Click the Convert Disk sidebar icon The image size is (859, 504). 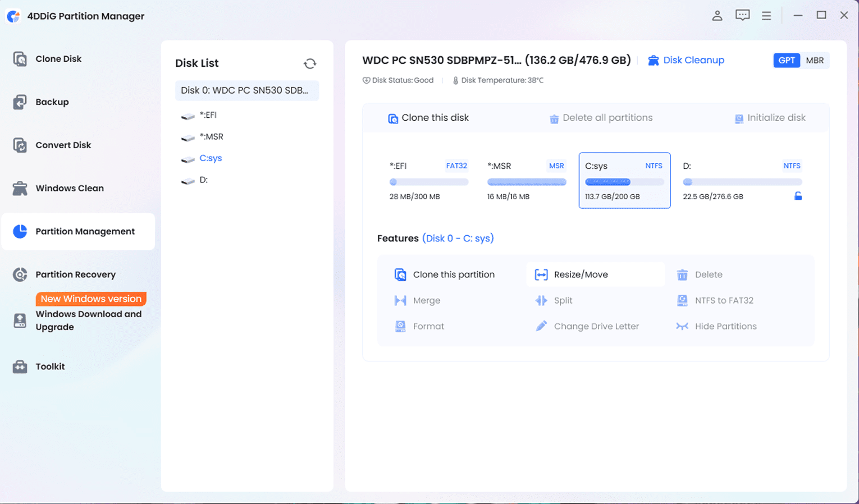(20, 145)
